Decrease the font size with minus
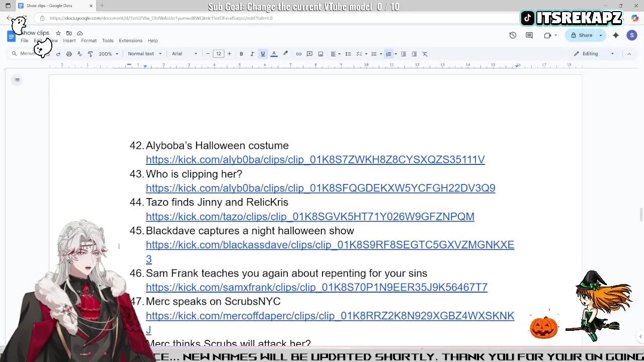644x362 pixels. [208, 54]
